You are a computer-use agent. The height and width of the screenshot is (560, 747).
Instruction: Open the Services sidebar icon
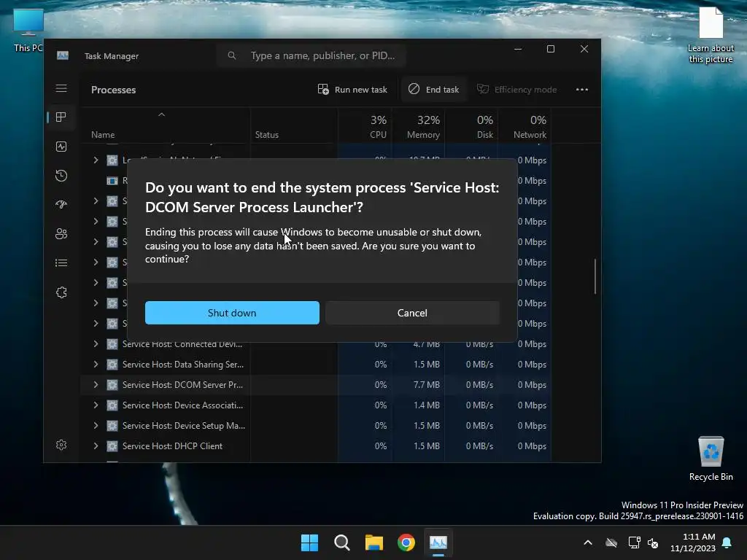click(x=61, y=292)
